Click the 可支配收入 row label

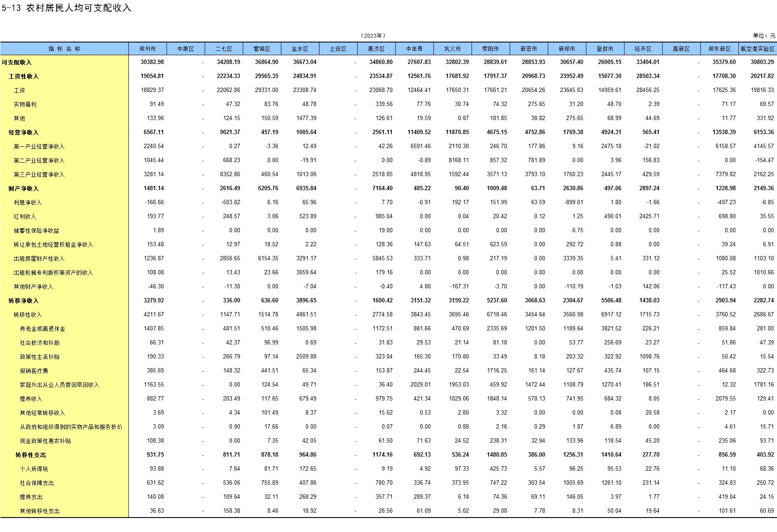tap(17, 62)
